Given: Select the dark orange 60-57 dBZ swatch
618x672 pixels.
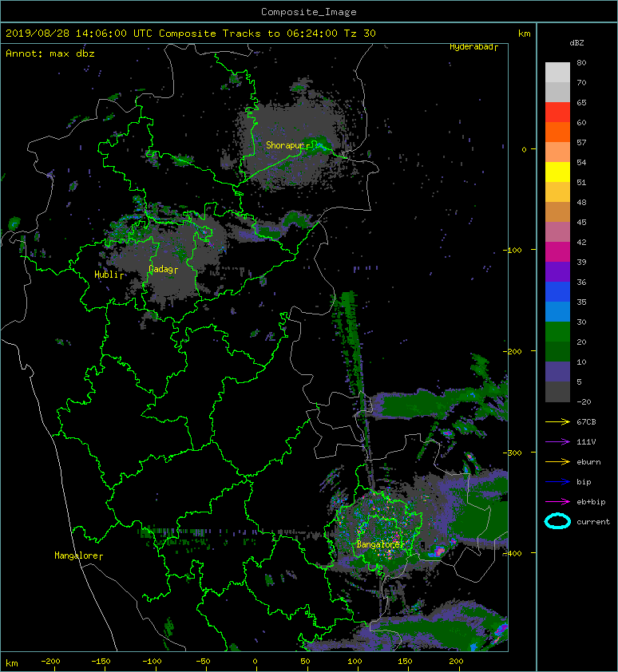Looking at the screenshot, I should pos(557,132).
